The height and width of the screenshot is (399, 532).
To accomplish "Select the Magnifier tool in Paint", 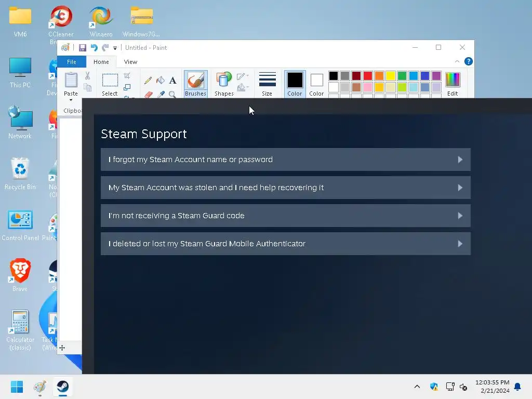I will click(x=172, y=95).
